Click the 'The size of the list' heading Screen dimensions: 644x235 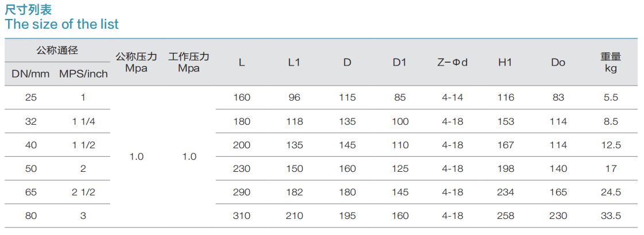click(61, 24)
